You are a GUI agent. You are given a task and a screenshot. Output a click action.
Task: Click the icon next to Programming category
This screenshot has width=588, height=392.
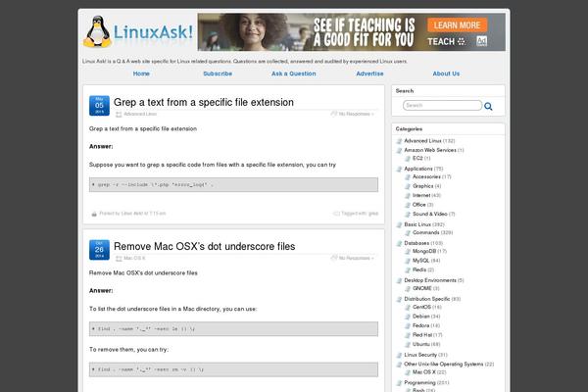(400, 383)
